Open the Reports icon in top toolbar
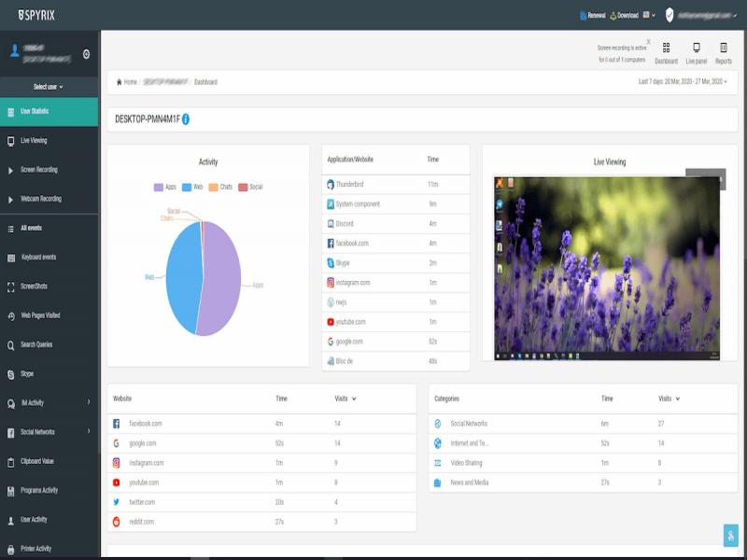 724,49
